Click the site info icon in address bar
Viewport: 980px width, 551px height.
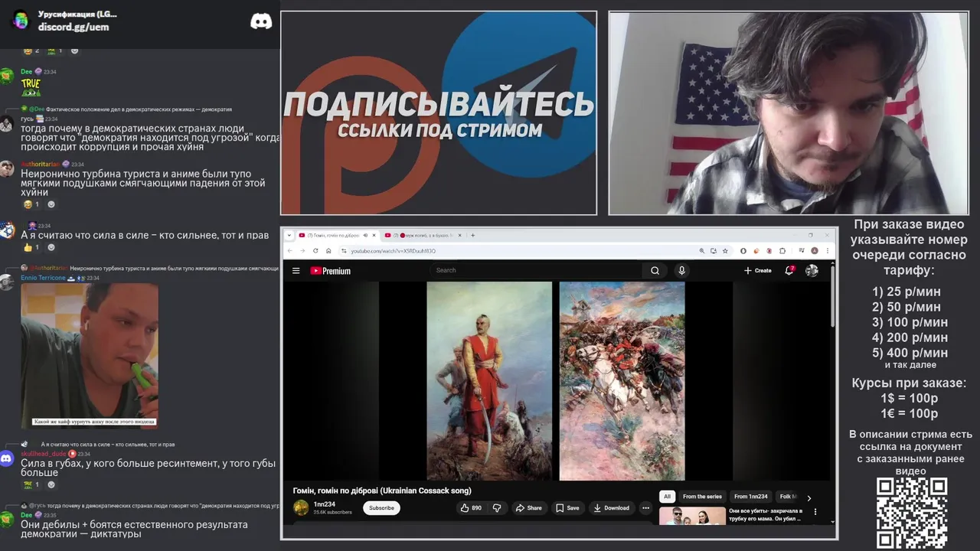click(344, 250)
